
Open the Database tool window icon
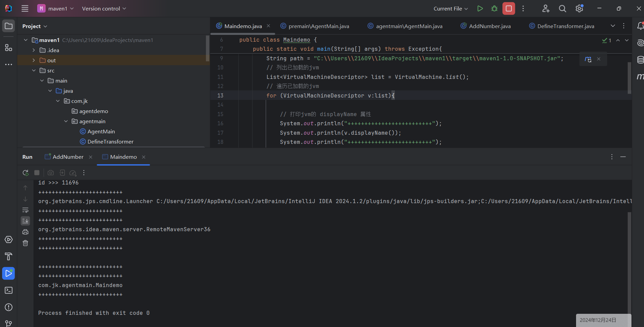tap(640, 60)
